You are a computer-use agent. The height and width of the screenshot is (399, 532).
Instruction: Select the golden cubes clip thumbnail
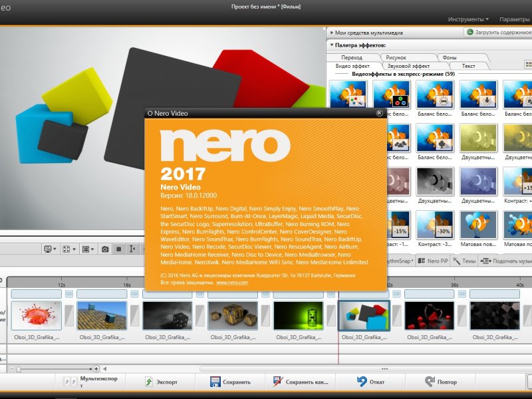(x=233, y=315)
